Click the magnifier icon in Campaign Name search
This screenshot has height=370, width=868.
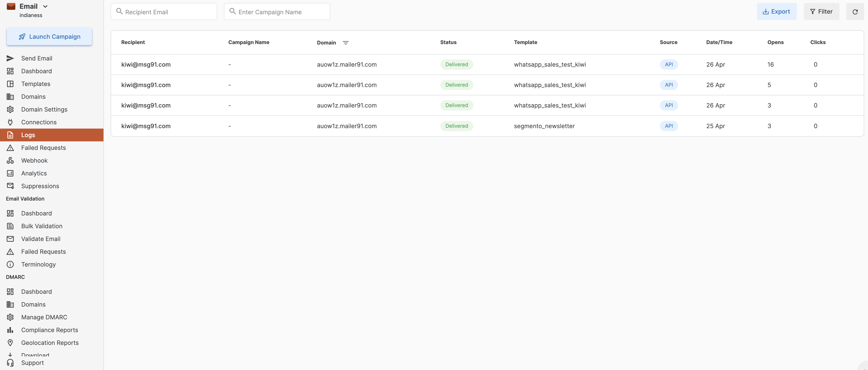click(232, 11)
